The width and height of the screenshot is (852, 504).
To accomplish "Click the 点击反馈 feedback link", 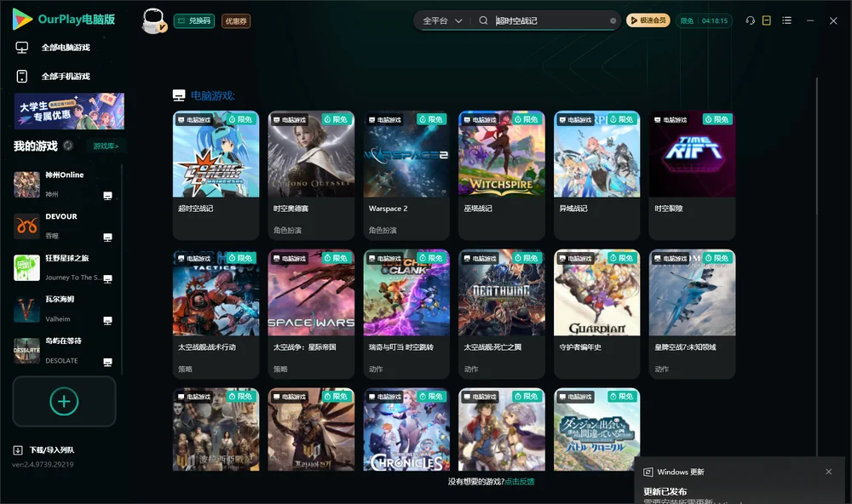I will [x=520, y=482].
